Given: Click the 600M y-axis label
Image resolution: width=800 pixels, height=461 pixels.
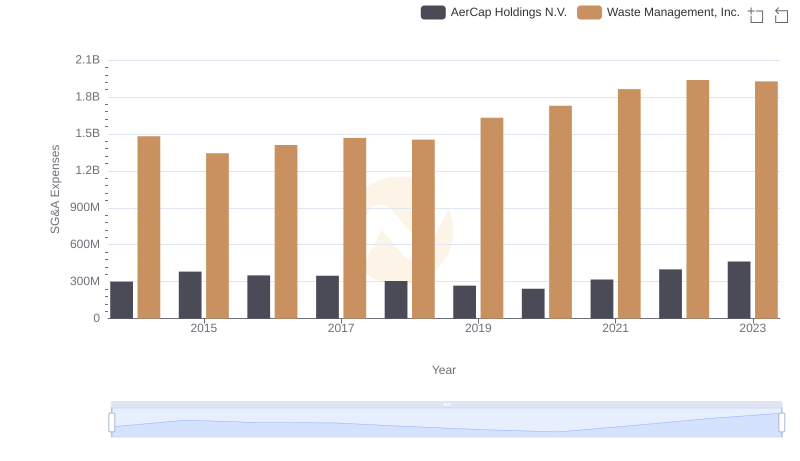Looking at the screenshot, I should click(85, 244).
